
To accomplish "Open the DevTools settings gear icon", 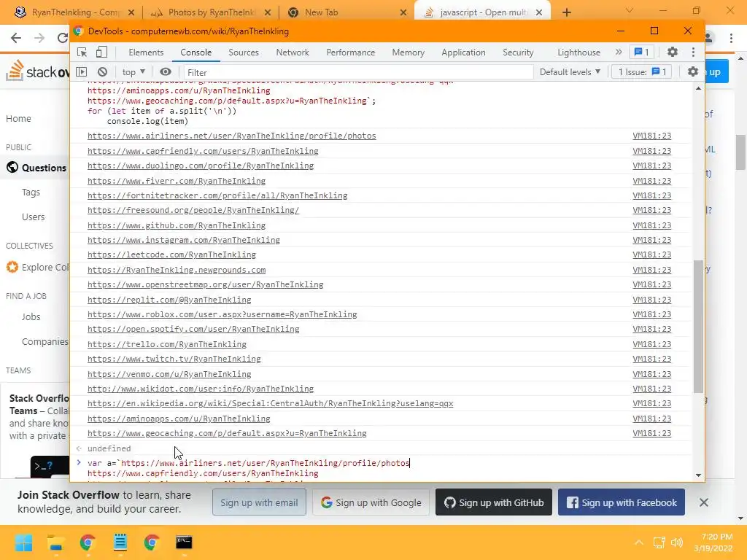I will click(672, 52).
